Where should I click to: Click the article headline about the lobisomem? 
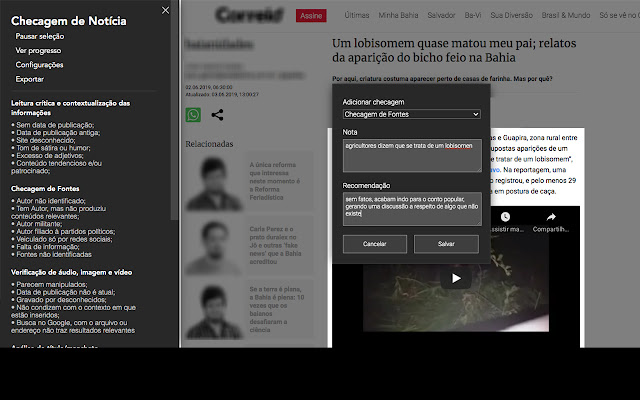click(x=454, y=50)
